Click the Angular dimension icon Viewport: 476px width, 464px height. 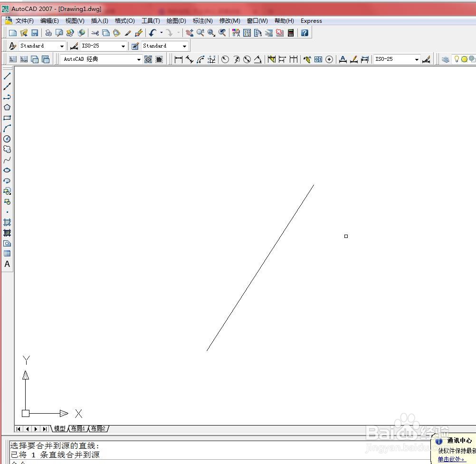pos(258,59)
